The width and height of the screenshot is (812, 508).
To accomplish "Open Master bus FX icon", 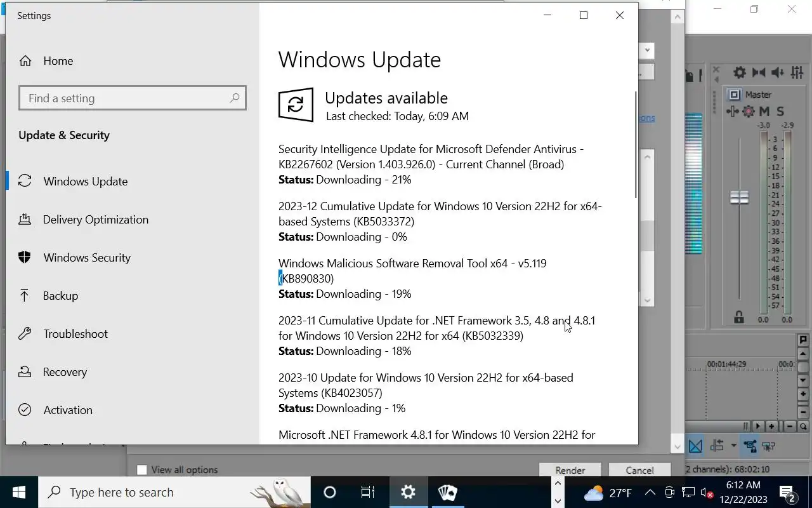I will (x=733, y=112).
